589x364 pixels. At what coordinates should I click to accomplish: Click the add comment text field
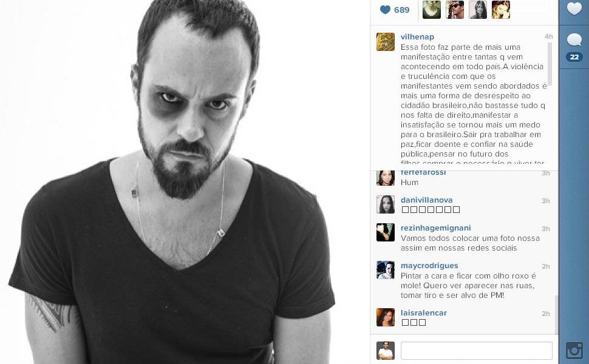coord(476,351)
